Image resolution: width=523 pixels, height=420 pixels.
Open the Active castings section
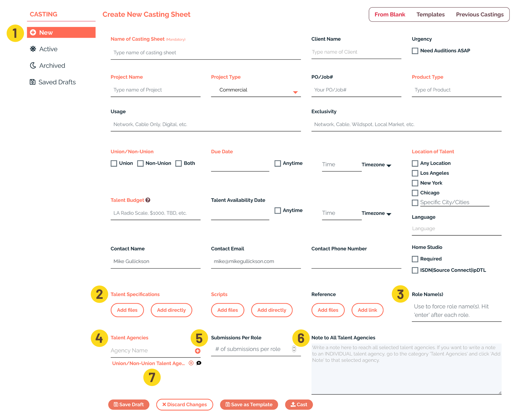[x=48, y=49]
